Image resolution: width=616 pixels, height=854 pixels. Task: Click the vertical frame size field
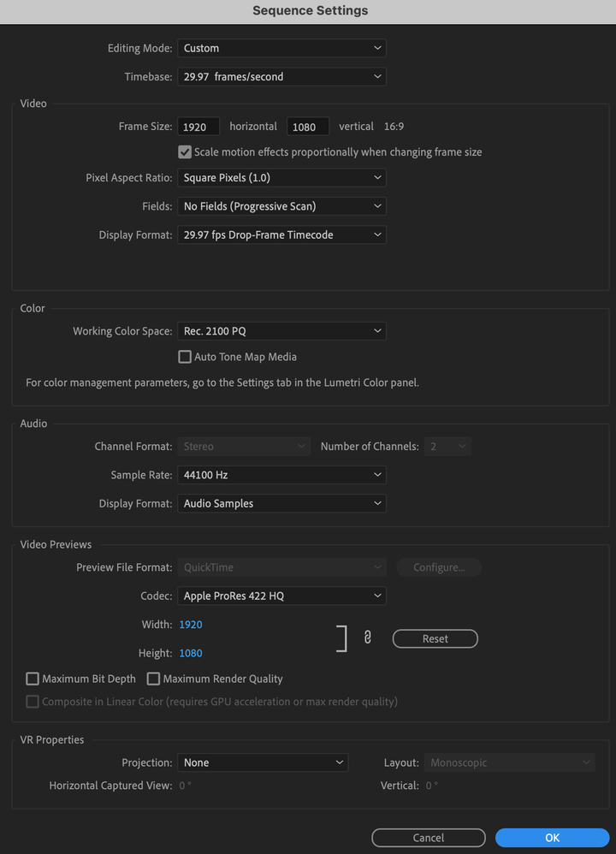[x=307, y=127]
